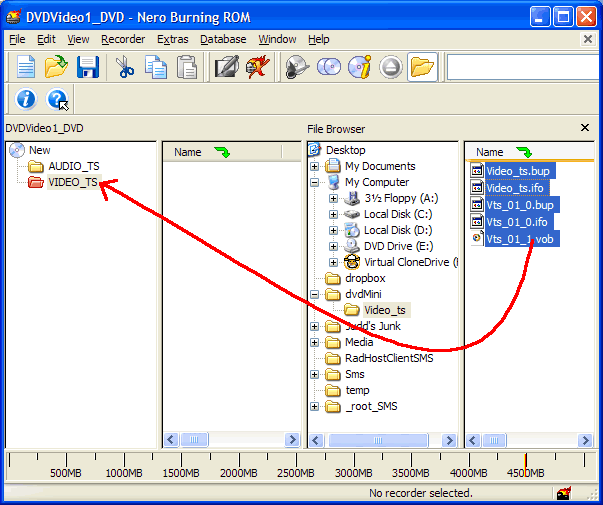Click the Burn compilation flame icon
The height and width of the screenshot is (505, 603).
point(258,67)
